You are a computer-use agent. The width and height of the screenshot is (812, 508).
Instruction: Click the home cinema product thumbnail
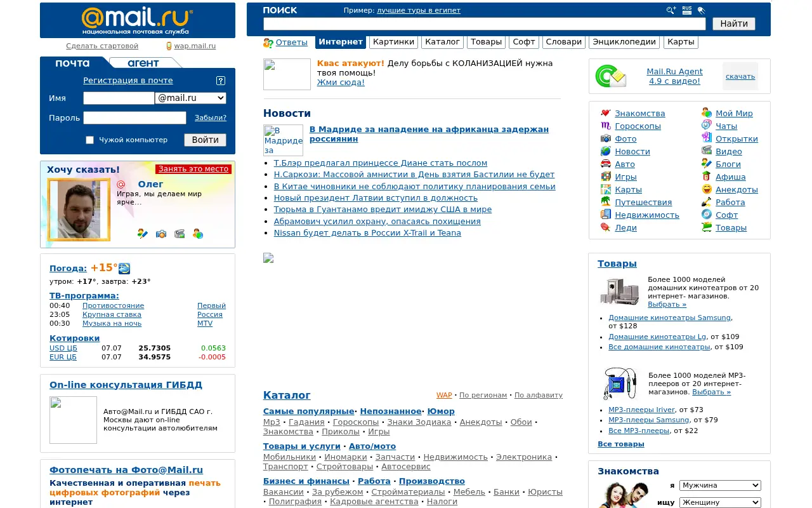tap(620, 291)
